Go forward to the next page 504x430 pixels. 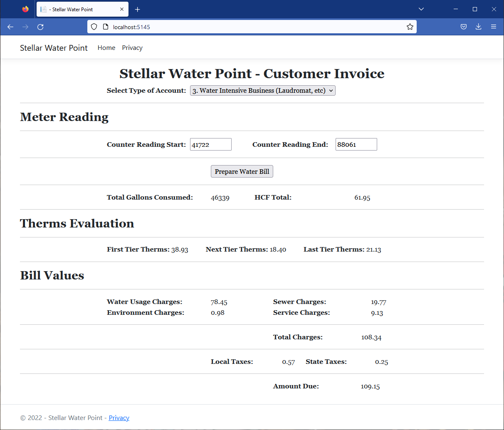25,27
